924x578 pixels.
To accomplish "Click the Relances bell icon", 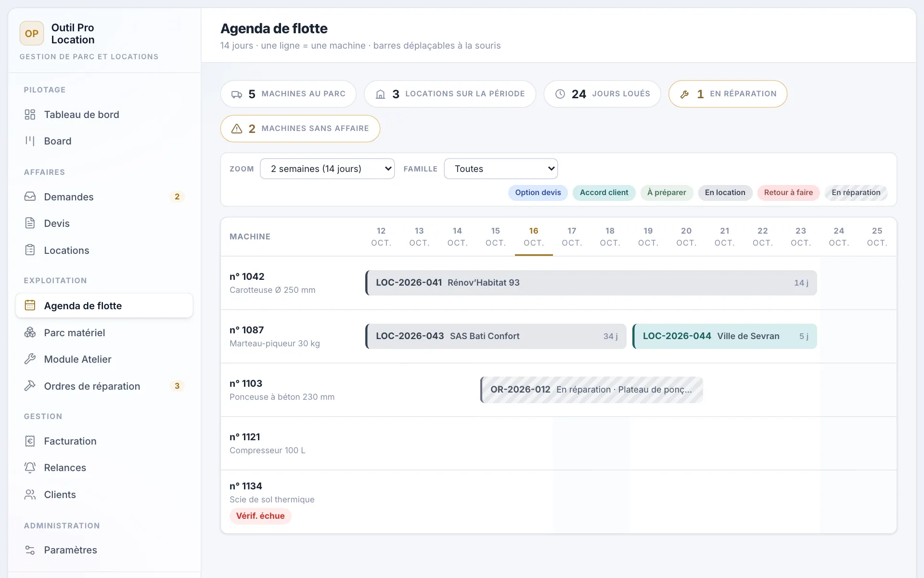I will (x=30, y=467).
